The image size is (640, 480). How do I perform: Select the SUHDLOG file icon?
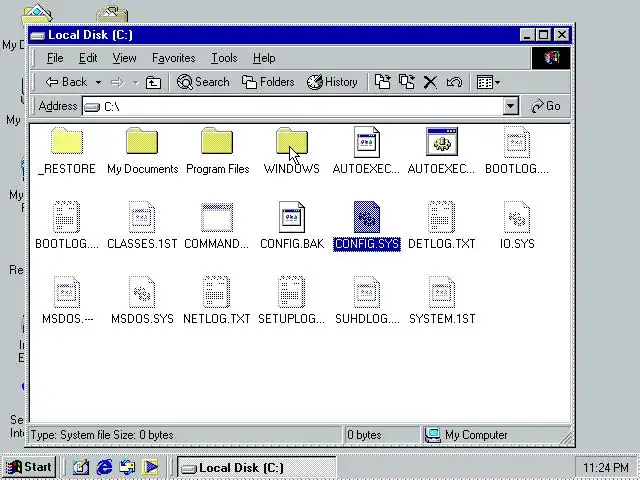pos(367,292)
